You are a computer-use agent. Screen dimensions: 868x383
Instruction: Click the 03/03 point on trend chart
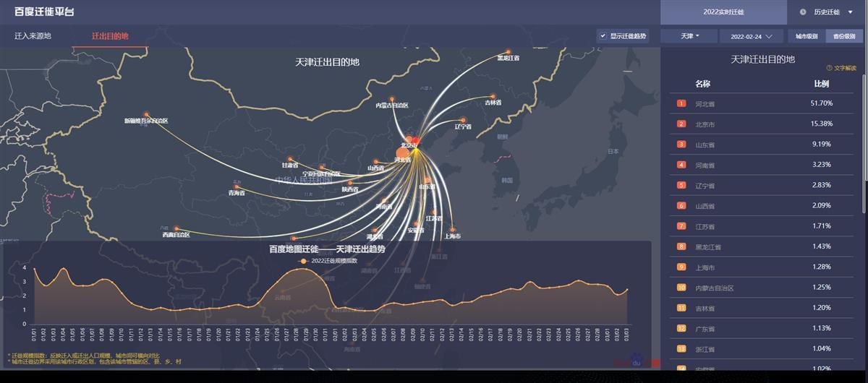[x=627, y=290]
